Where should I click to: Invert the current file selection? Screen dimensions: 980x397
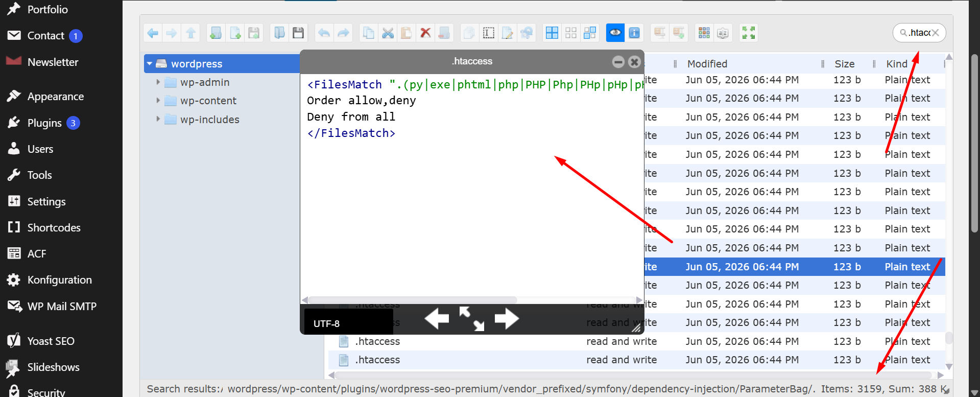590,33
